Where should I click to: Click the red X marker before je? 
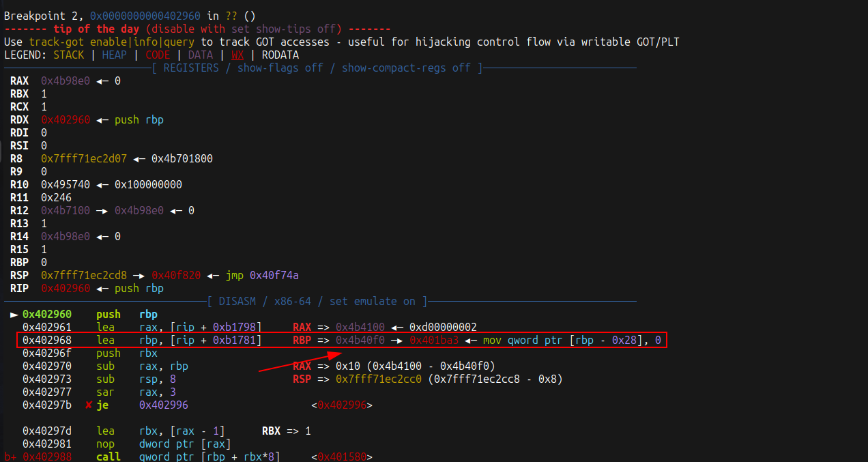pyautogui.click(x=89, y=405)
